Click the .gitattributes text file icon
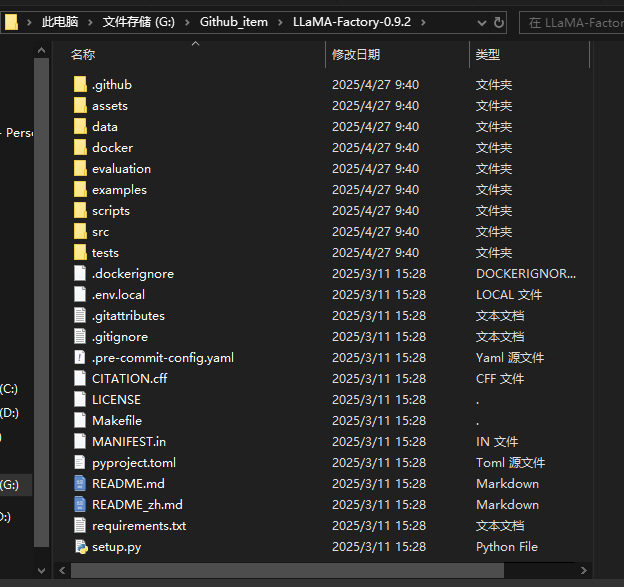The image size is (624, 587). click(x=80, y=316)
